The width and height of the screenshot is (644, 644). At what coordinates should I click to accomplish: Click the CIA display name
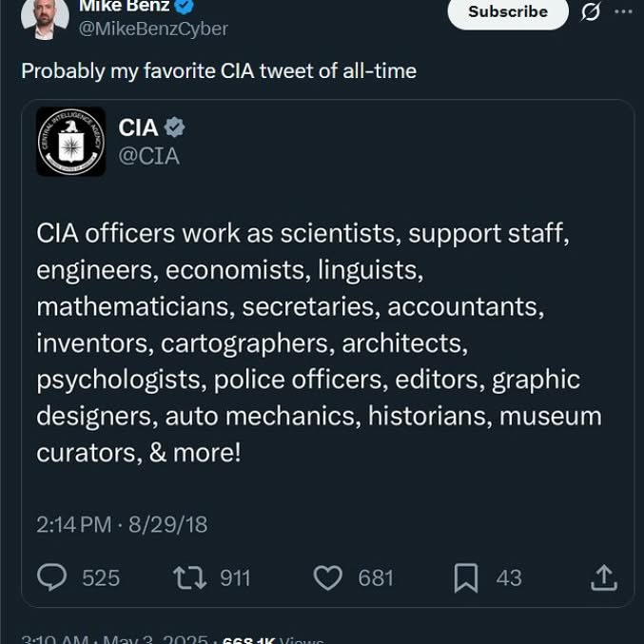(x=138, y=127)
